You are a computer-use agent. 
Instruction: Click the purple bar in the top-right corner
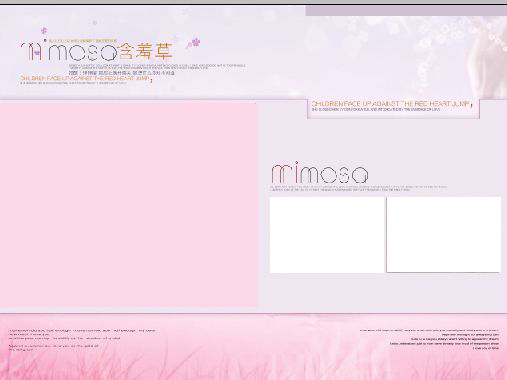coord(406,11)
